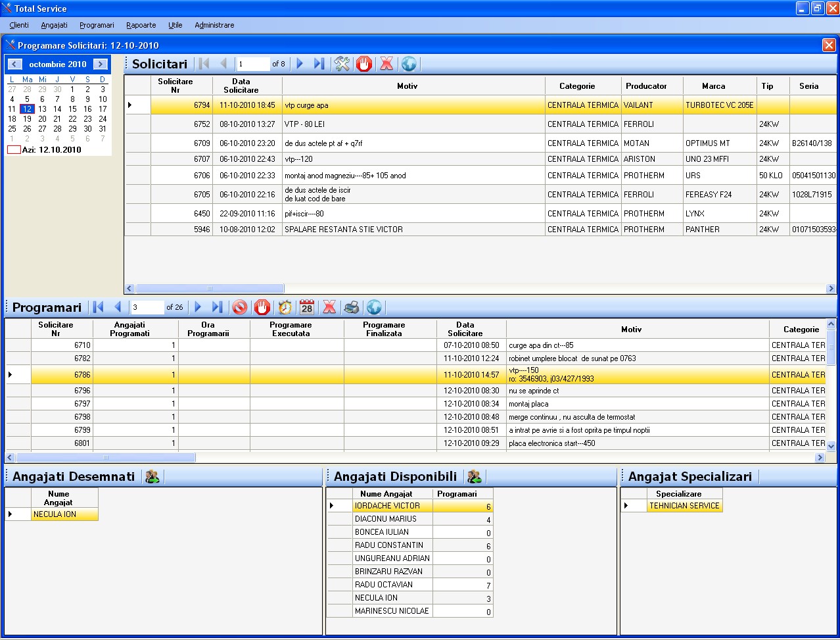Jump to last record in Programari toolbar
This screenshot has width=840, height=640.
(218, 307)
